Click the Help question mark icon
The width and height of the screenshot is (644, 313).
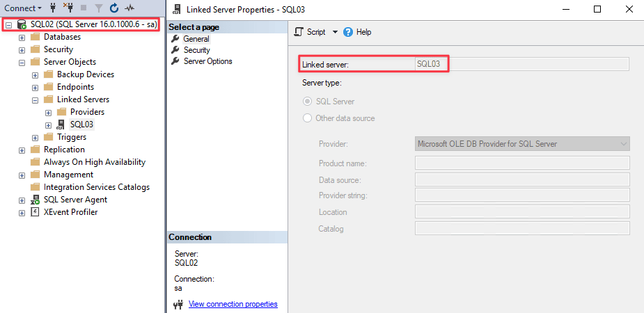(x=350, y=32)
